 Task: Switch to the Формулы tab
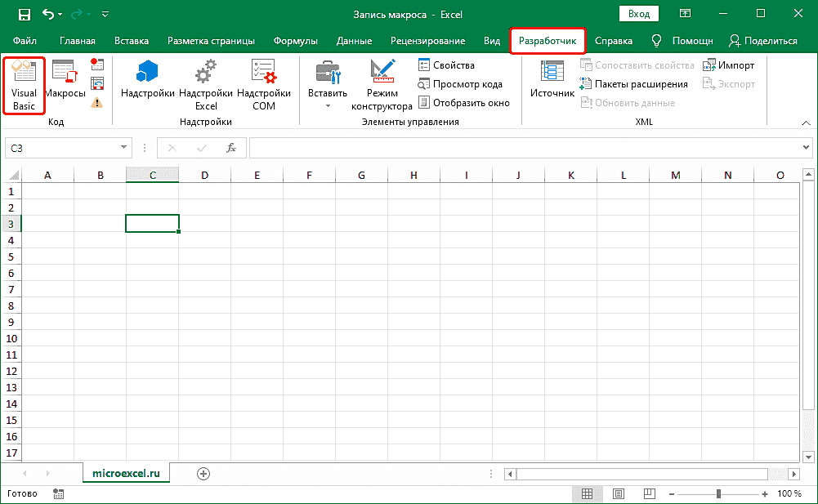tap(296, 41)
